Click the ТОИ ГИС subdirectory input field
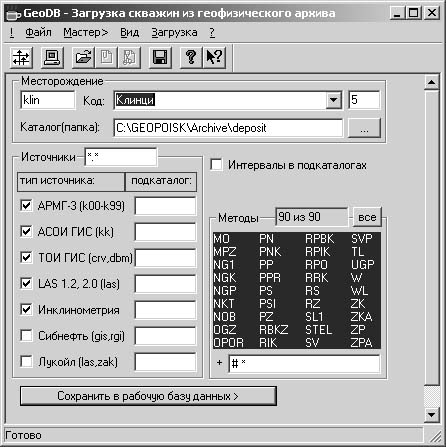446x447 pixels. tap(165, 258)
